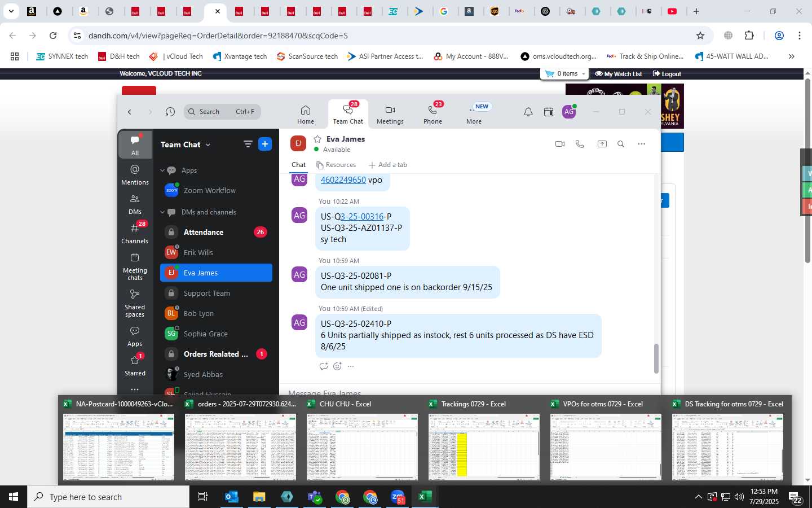Open the Resources tab in the chat
This screenshot has width=812, height=508.
coord(336,165)
